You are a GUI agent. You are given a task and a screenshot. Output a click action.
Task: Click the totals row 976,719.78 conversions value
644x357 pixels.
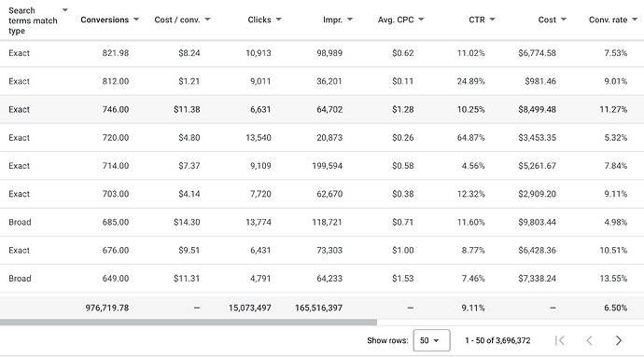pyautogui.click(x=107, y=308)
